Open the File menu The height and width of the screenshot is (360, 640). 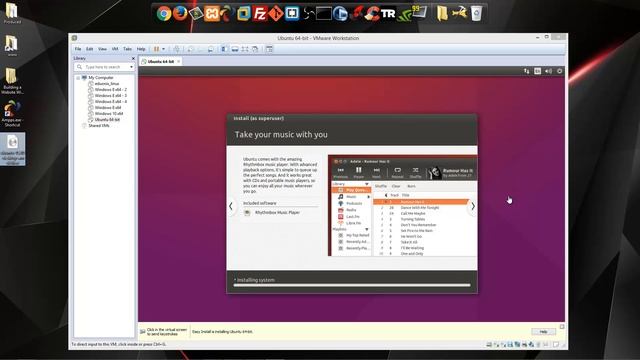click(78, 49)
